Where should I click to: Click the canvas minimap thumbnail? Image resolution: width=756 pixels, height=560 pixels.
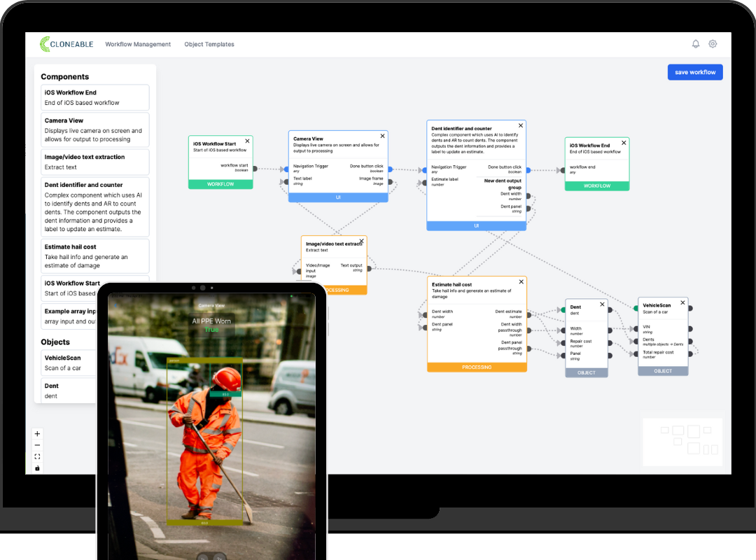[682, 442]
